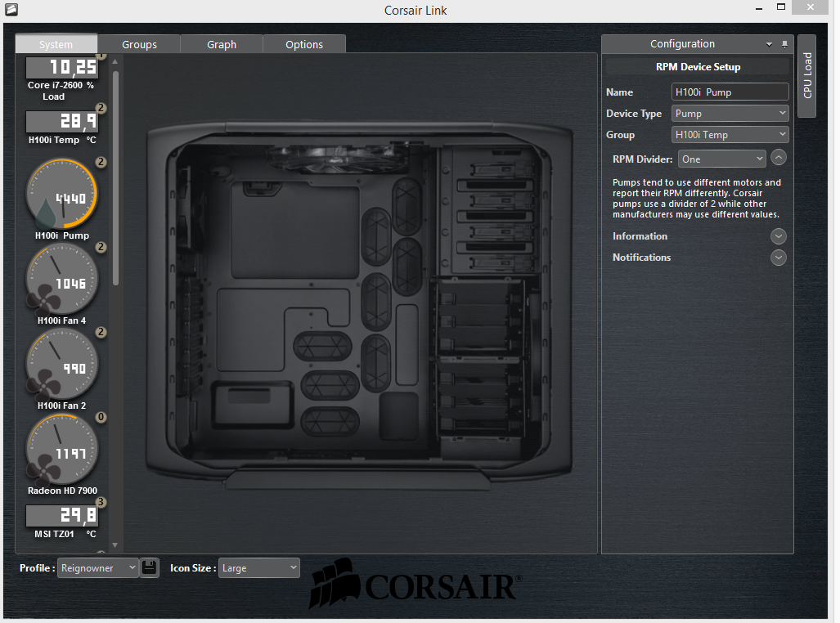The image size is (840, 623).
Task: Switch to the System tab
Action: coord(56,44)
